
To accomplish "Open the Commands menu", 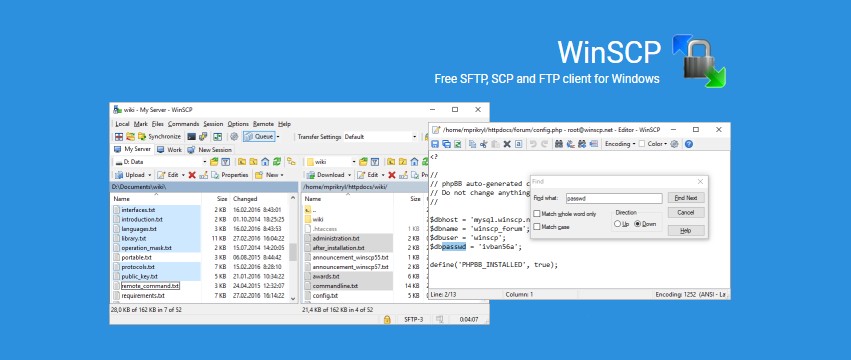I will 183,124.
